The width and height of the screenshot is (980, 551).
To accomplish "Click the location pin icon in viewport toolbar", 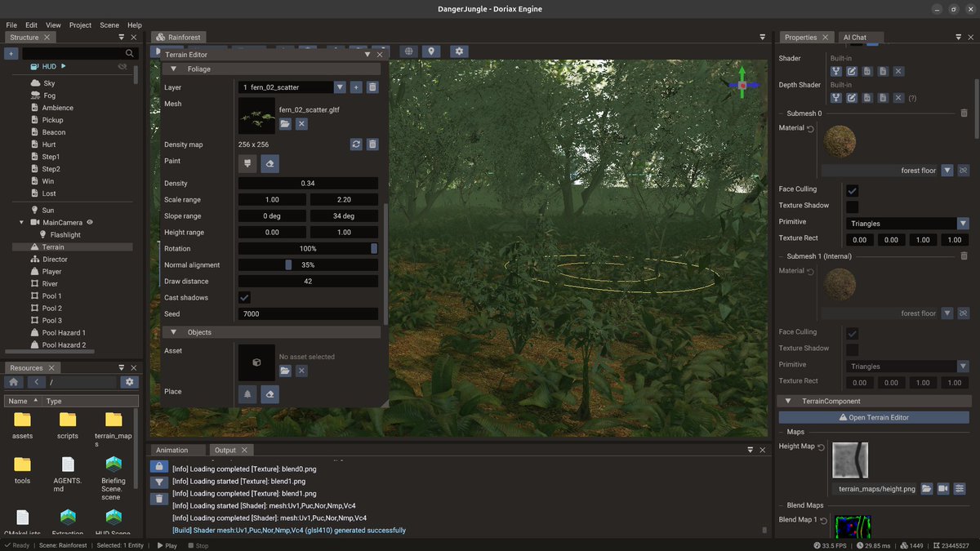I will point(431,51).
